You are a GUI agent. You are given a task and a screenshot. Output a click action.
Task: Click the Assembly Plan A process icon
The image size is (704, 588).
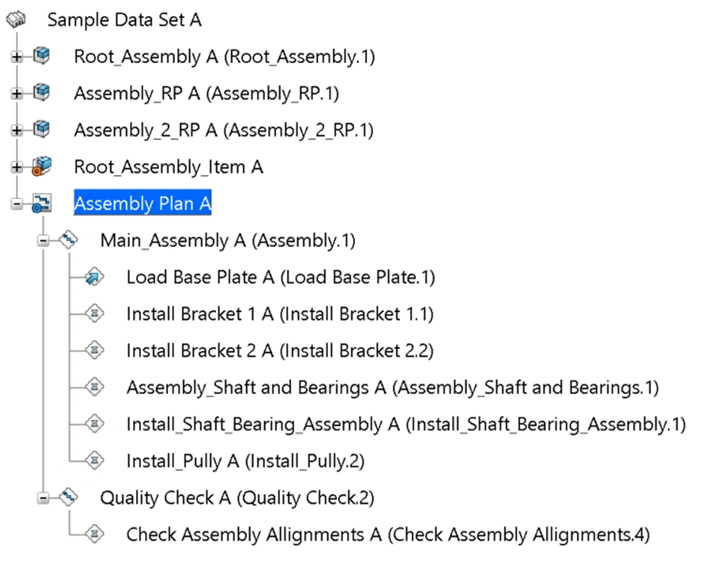tap(42, 204)
